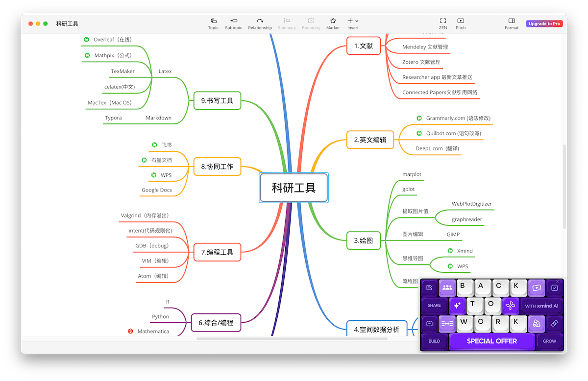Screen dimensions: 588x381
Task: Select the Google Docs subtopic
Action: pos(157,190)
